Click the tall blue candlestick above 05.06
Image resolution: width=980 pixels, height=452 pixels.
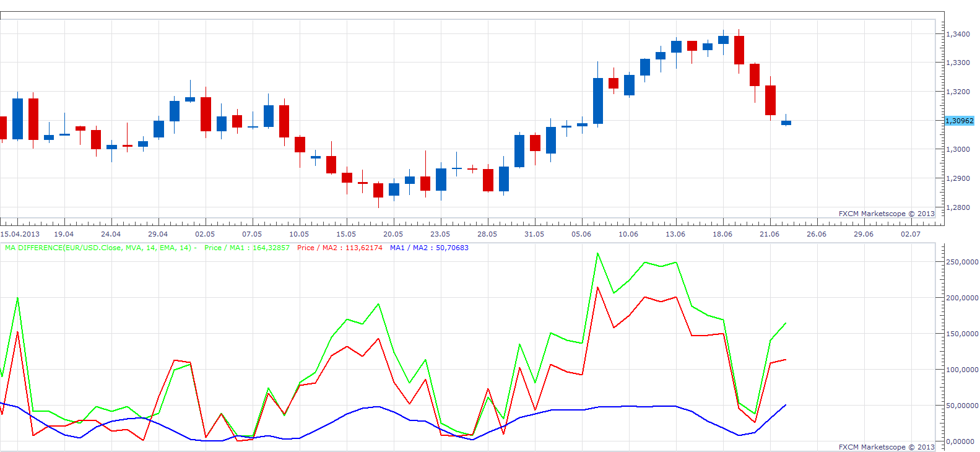point(598,101)
